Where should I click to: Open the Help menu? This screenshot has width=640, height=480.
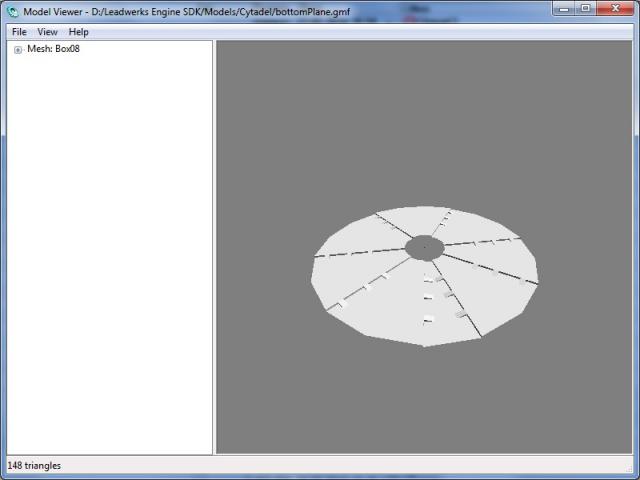[78, 32]
